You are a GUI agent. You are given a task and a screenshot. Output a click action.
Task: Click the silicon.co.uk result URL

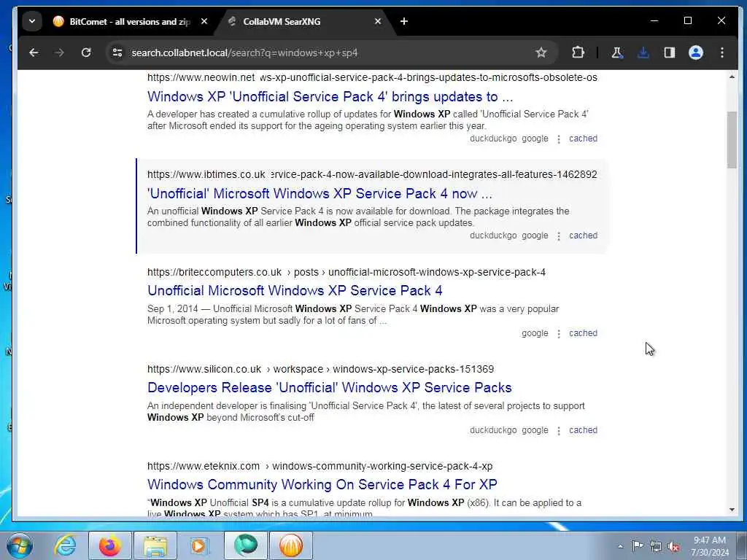pyautogui.click(x=321, y=369)
